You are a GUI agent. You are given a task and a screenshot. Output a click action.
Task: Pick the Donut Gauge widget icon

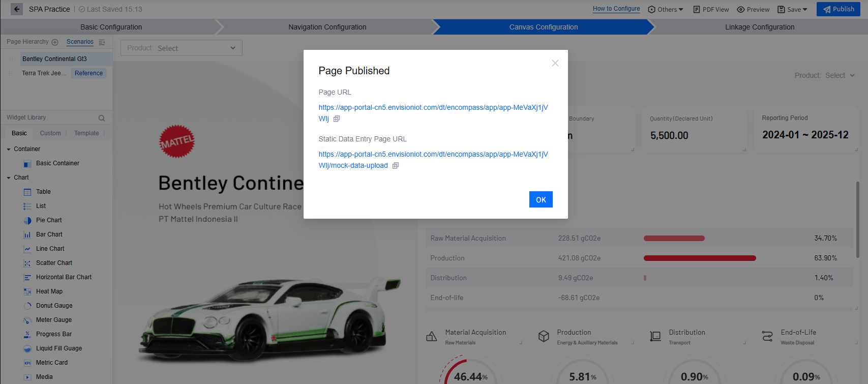[x=27, y=306]
